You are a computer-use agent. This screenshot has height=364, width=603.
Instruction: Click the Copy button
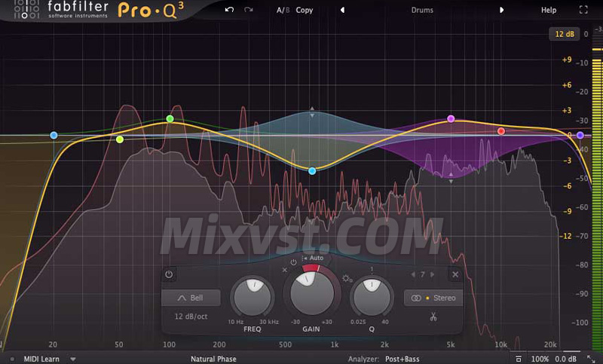tap(305, 11)
